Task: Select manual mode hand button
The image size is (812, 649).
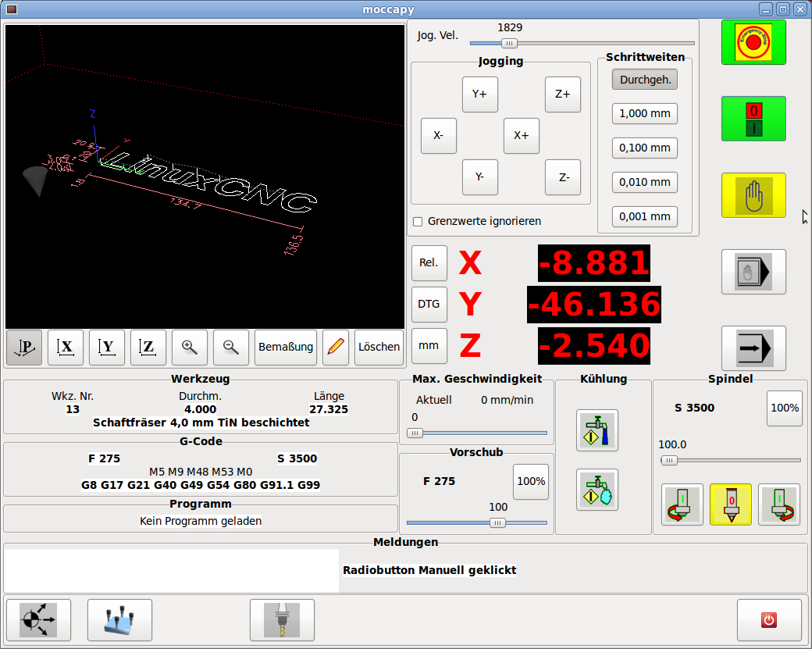Action: [753, 195]
